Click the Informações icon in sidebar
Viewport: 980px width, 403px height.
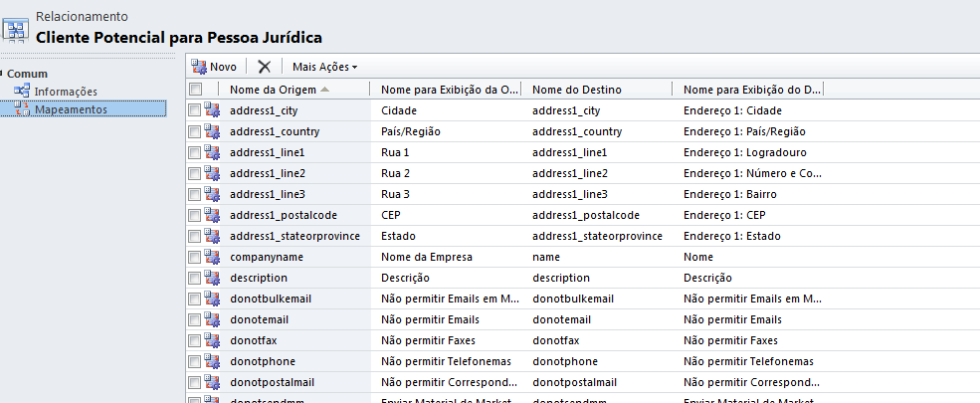[21, 92]
